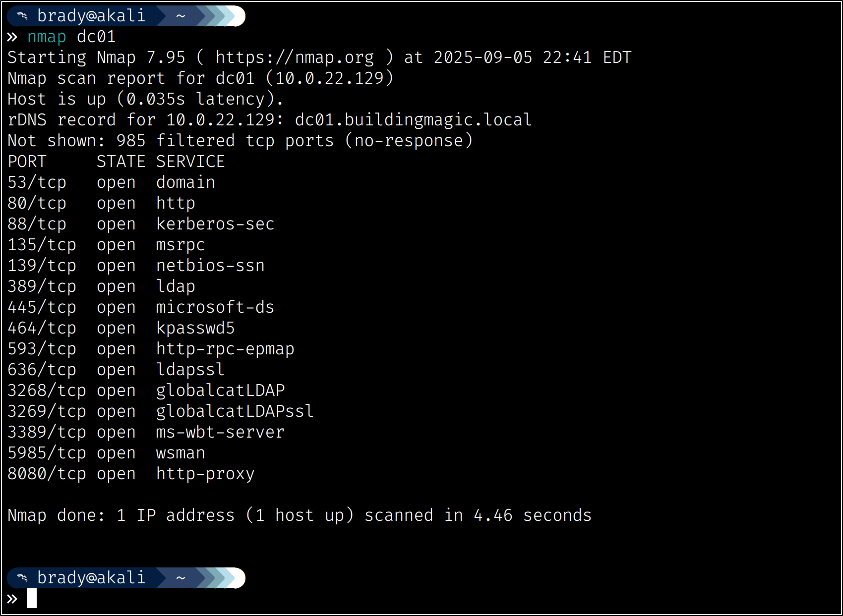This screenshot has width=843, height=616.
Task: Open the https://nmap.org link
Action: click(x=295, y=58)
